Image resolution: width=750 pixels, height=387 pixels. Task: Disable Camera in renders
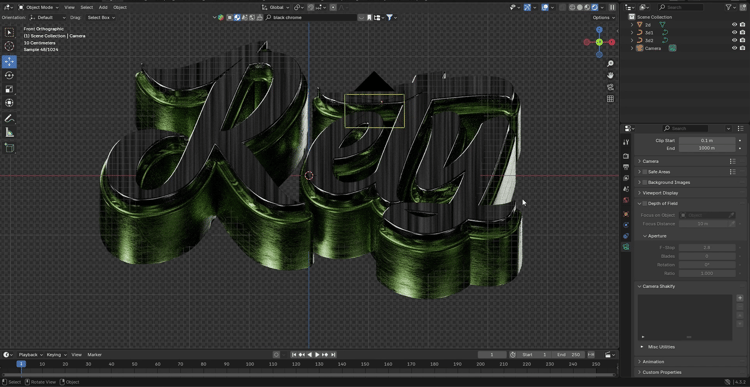coord(742,48)
